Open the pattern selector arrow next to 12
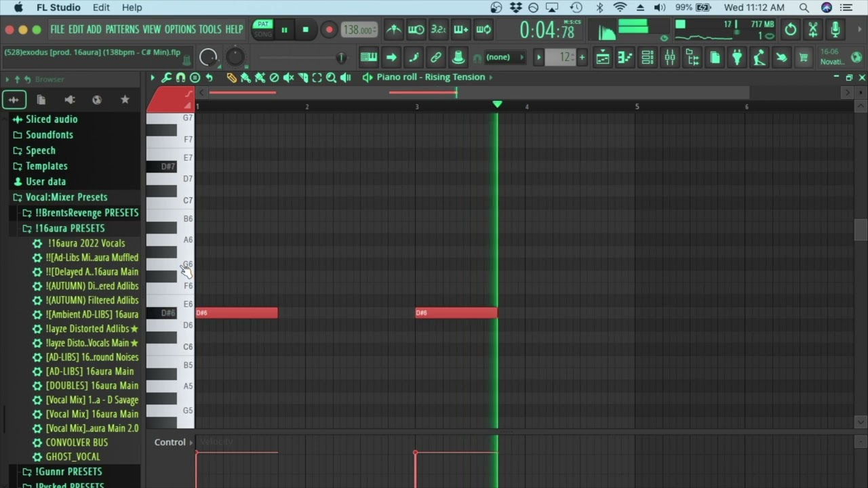868x488 pixels. 539,58
